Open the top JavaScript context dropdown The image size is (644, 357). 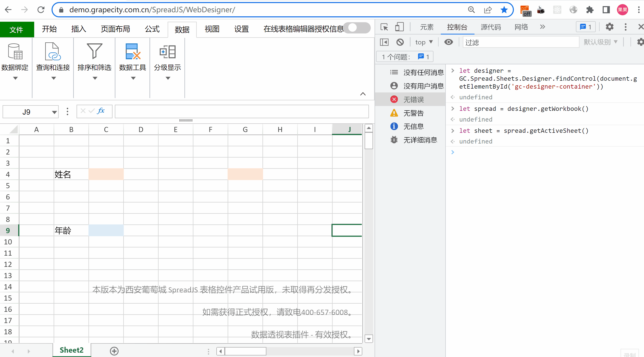pyautogui.click(x=424, y=42)
